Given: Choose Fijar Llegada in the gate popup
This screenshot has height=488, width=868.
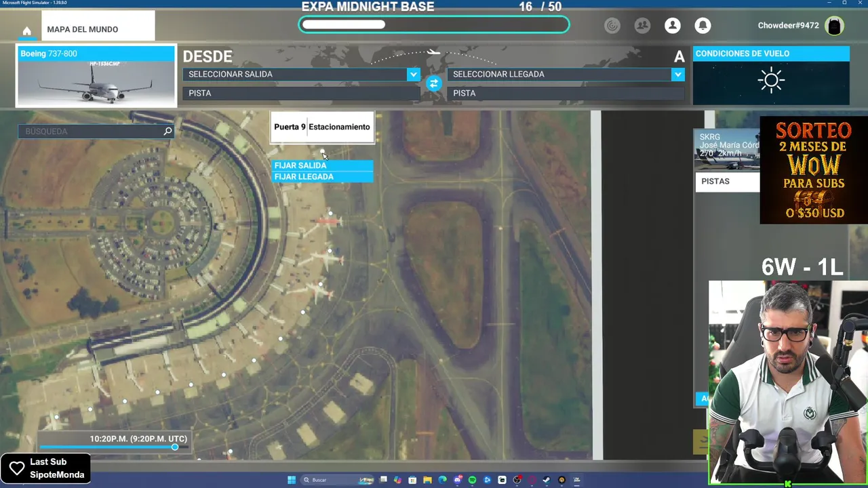Looking at the screenshot, I should 322,177.
